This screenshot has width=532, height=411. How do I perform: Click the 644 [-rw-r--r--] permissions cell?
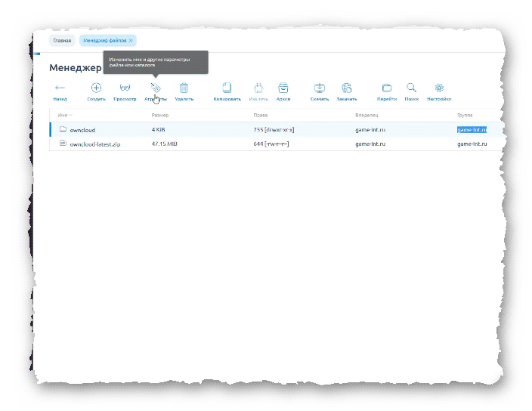click(271, 144)
